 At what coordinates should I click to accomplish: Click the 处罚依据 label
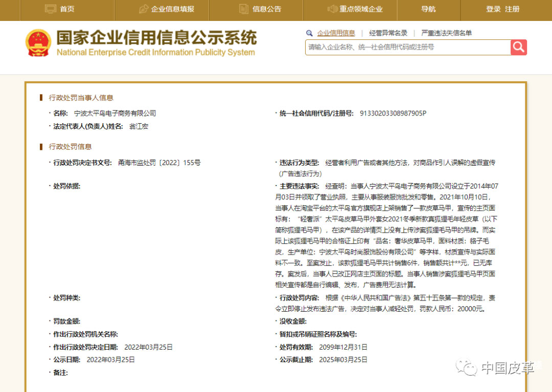coord(66,186)
